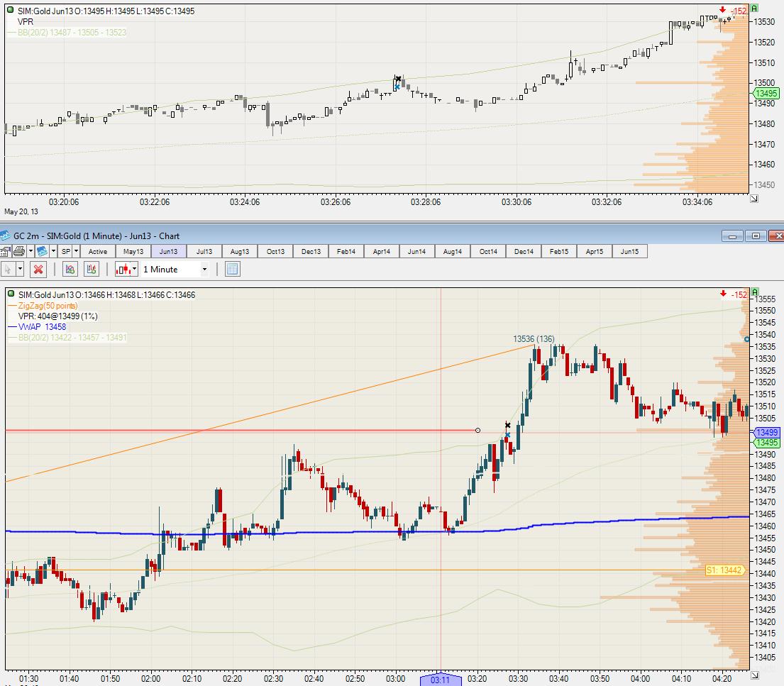Click the candlestick chart type icon

123,269
